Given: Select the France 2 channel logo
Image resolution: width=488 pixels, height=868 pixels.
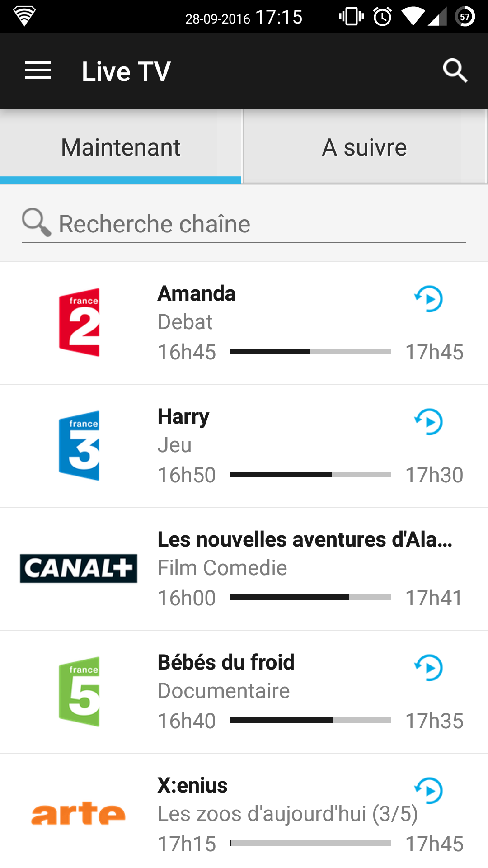Looking at the screenshot, I should click(x=79, y=322).
